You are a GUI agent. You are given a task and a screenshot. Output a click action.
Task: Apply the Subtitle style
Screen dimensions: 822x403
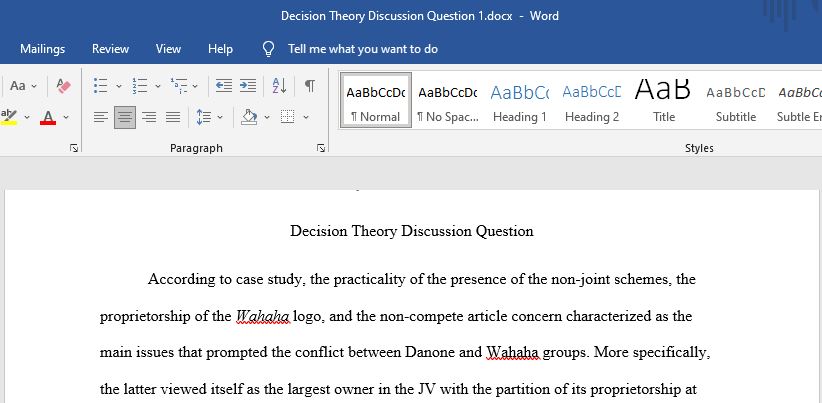(x=736, y=101)
